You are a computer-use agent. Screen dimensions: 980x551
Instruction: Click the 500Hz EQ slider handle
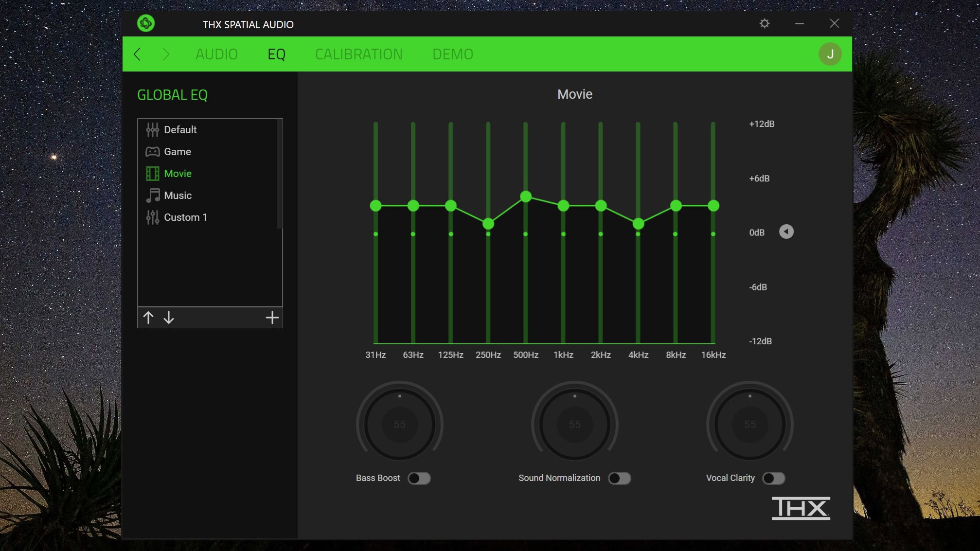point(526,196)
